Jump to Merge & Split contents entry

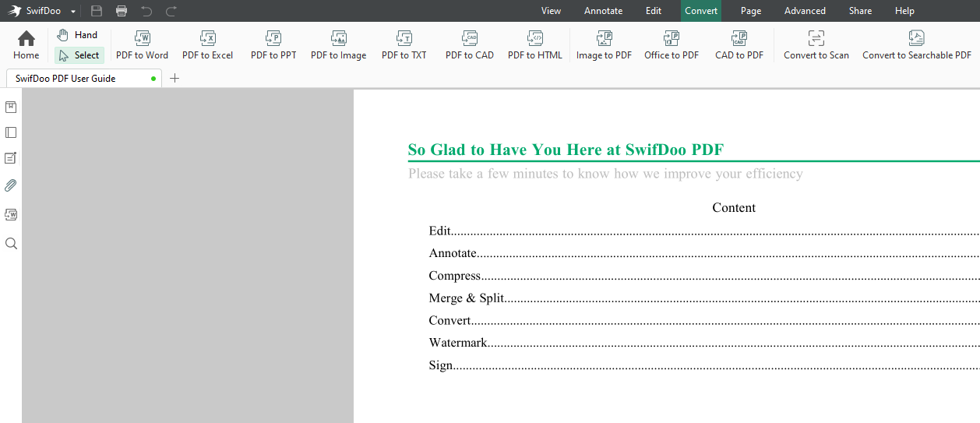pos(704,298)
